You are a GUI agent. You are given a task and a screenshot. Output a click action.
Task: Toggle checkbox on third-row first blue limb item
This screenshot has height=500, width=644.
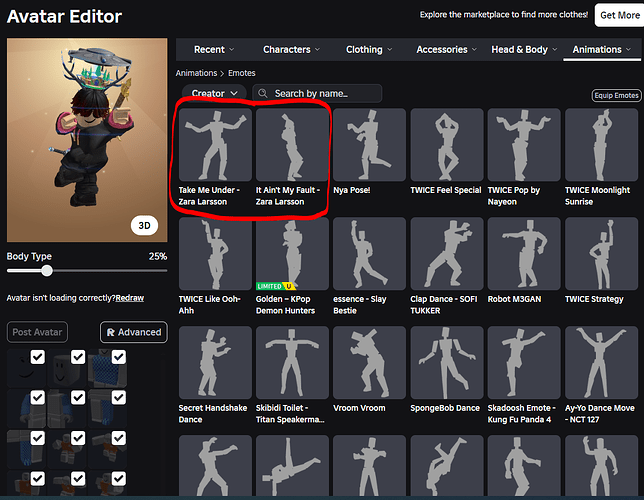(37, 438)
